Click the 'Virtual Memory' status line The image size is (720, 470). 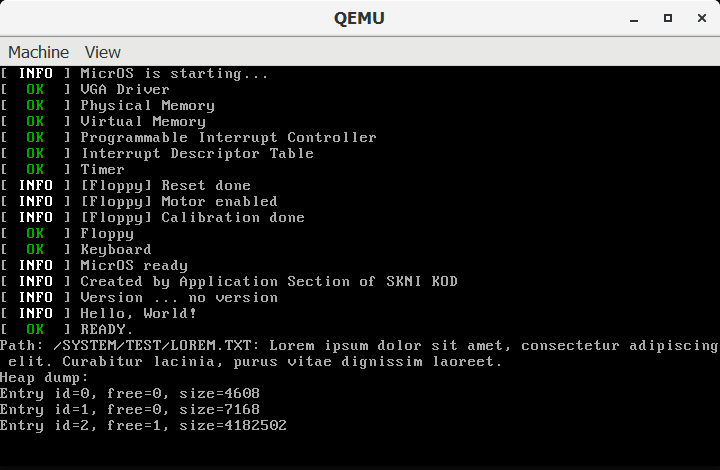click(143, 121)
